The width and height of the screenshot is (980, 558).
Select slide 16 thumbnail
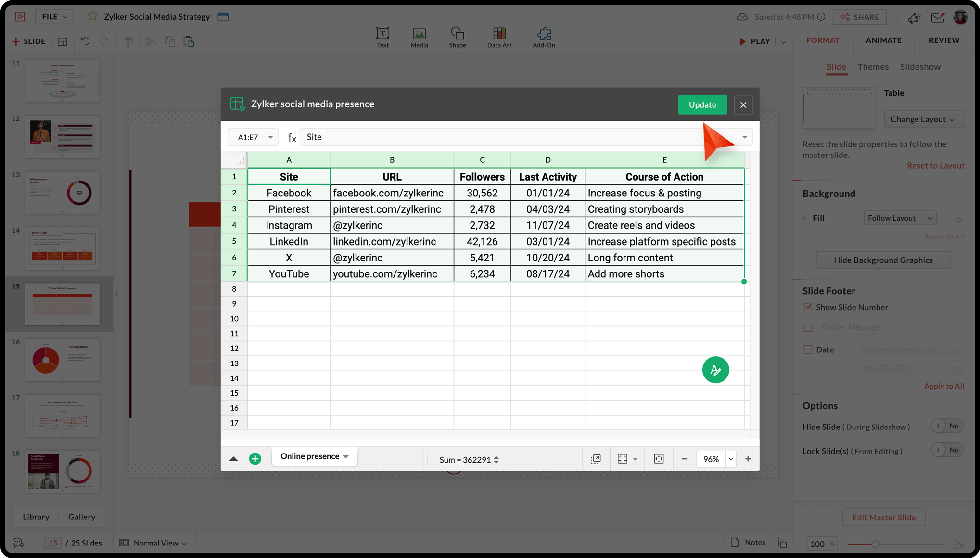(62, 360)
